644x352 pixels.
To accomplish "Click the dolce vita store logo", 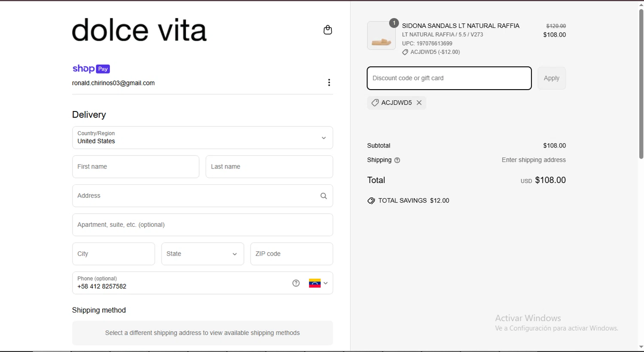I will [x=139, y=30].
